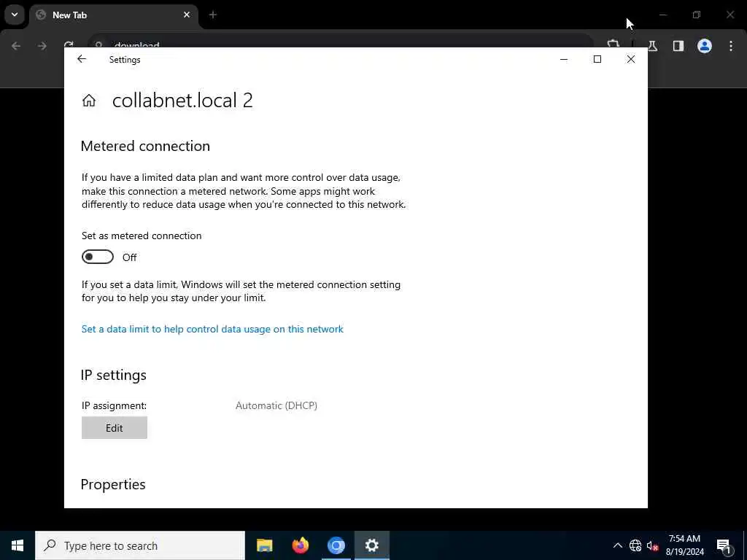The height and width of the screenshot is (560, 747).
Task: Open Chrome tab search dropdown arrow
Action: [x=15, y=15]
